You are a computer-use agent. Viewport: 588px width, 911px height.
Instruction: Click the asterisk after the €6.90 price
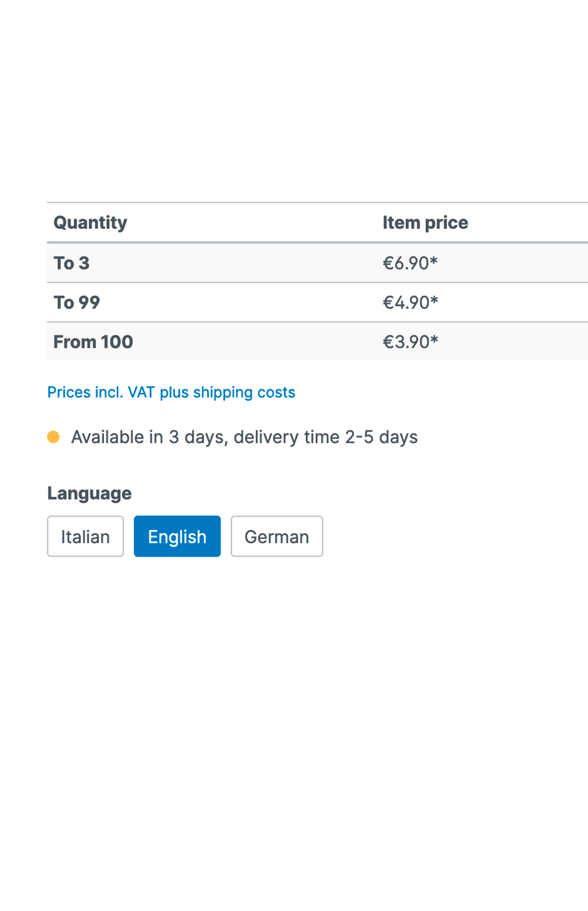coord(433,261)
